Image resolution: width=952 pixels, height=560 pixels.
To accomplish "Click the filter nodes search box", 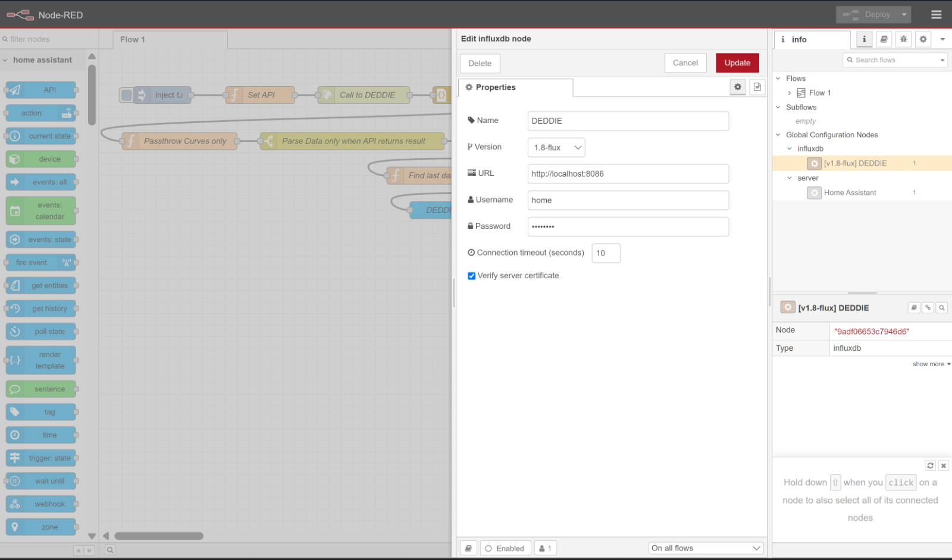I will pos(49,39).
